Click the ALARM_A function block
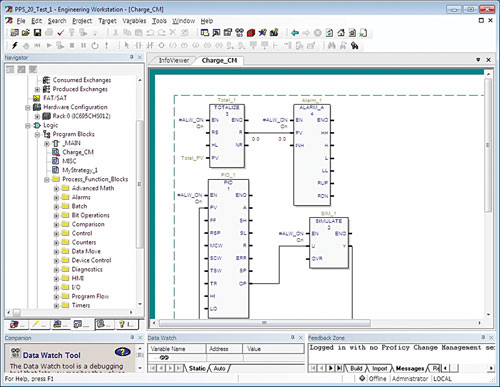500x387 pixels. click(x=313, y=155)
